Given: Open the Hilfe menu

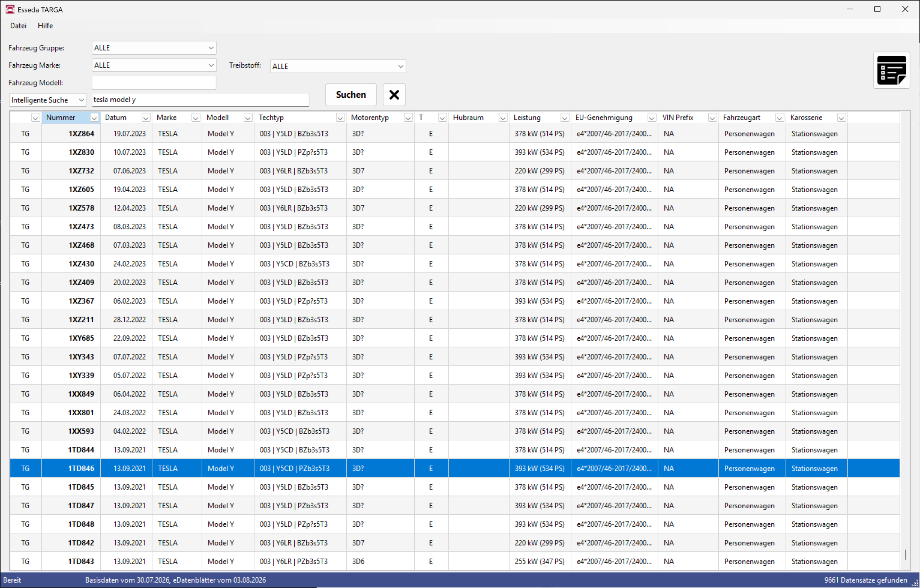Looking at the screenshot, I should (x=45, y=26).
